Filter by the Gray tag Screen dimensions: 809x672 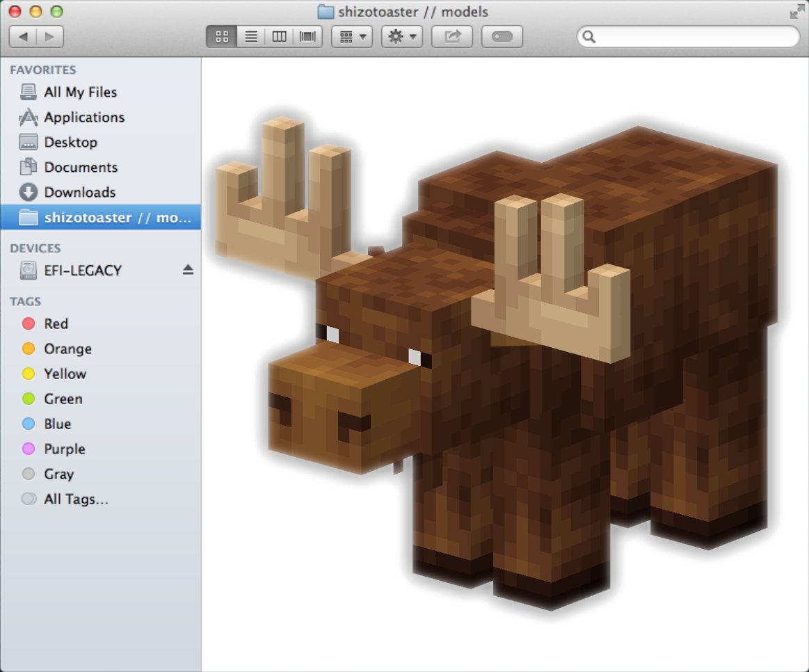tap(100, 474)
